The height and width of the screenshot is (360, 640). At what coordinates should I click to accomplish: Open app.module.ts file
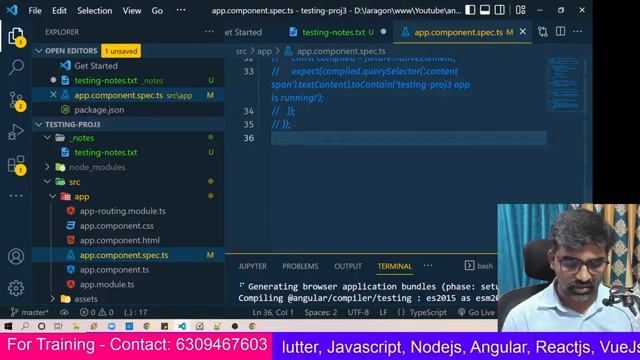click(107, 284)
